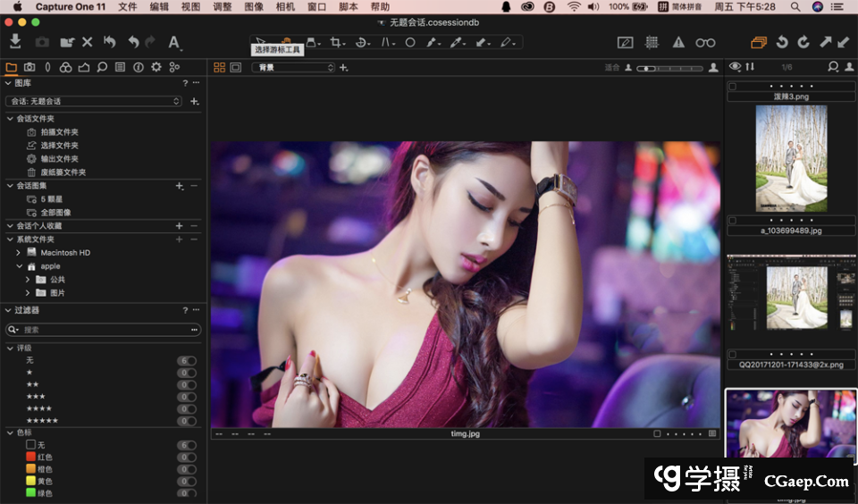Open the Lens correction tool tab
Viewport: 858px width, 504px height.
(47, 67)
